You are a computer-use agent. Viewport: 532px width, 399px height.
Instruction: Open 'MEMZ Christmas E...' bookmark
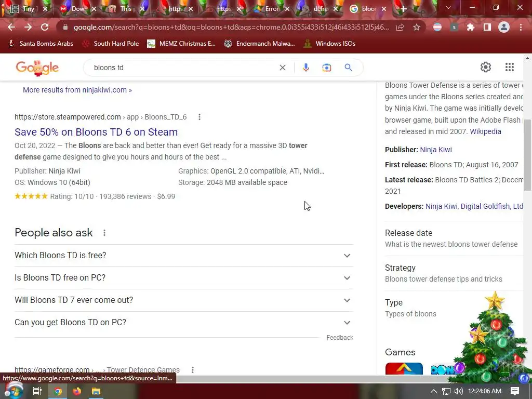(181, 44)
